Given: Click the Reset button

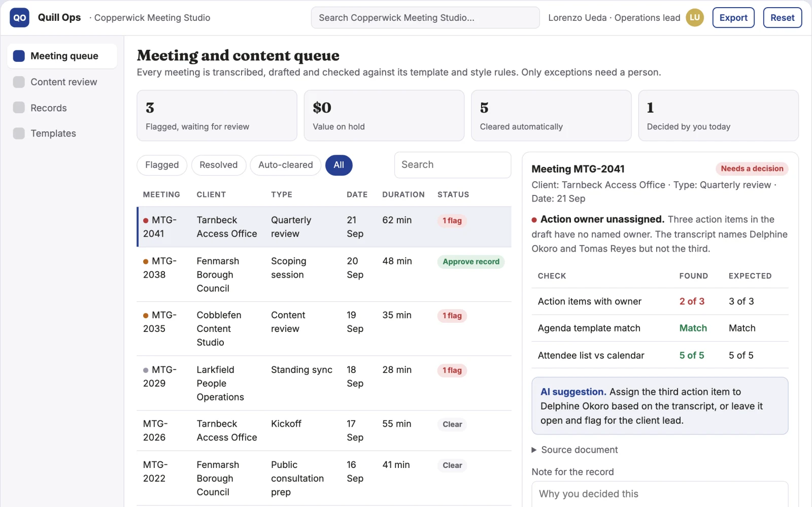Looking at the screenshot, I should (783, 18).
